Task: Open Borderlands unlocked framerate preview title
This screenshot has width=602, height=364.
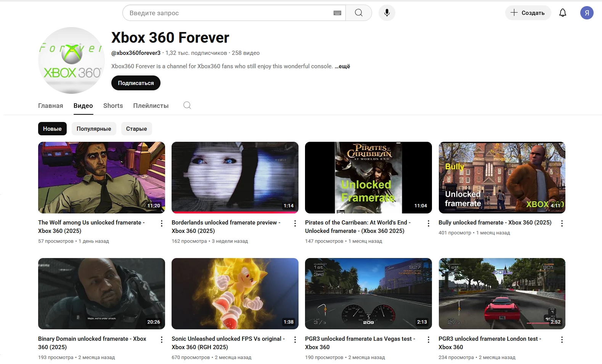Action: coord(226,227)
